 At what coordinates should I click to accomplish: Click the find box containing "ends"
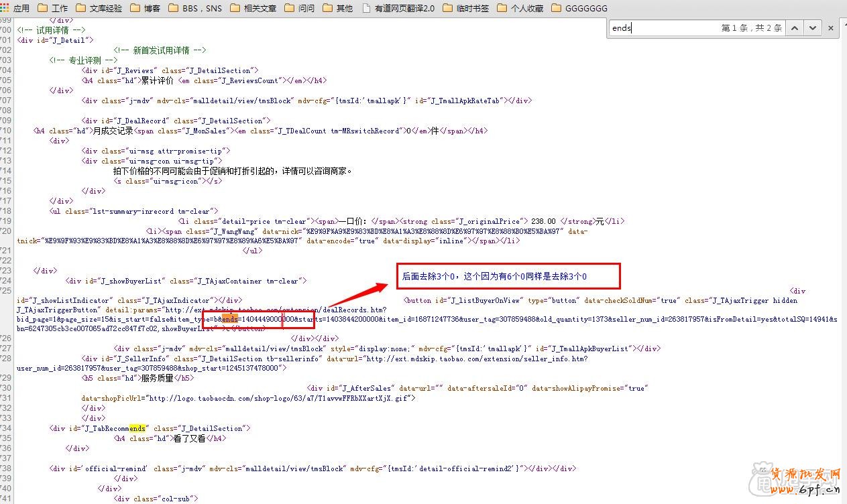point(661,27)
